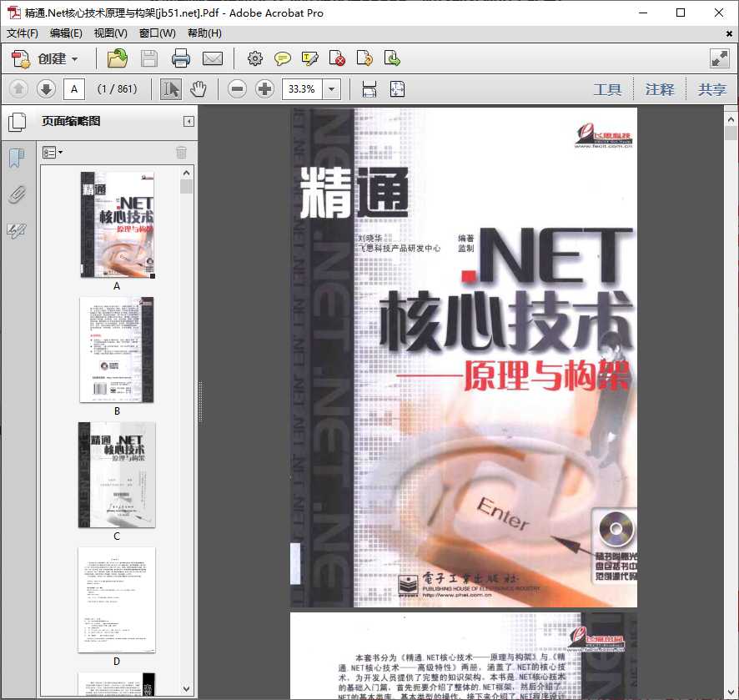The image size is (739, 700).
Task: Open the zoom percentage dropdown
Action: 330,88
